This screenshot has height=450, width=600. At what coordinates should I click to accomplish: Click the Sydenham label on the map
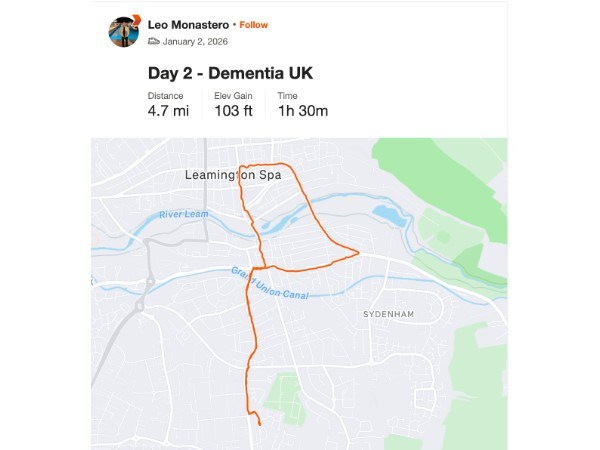click(x=387, y=313)
